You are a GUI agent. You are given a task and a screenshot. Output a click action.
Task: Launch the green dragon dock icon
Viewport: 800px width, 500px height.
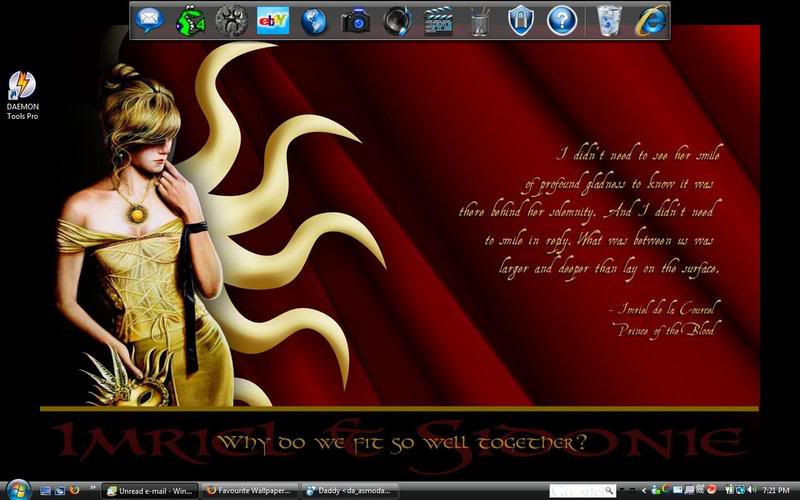point(191,21)
